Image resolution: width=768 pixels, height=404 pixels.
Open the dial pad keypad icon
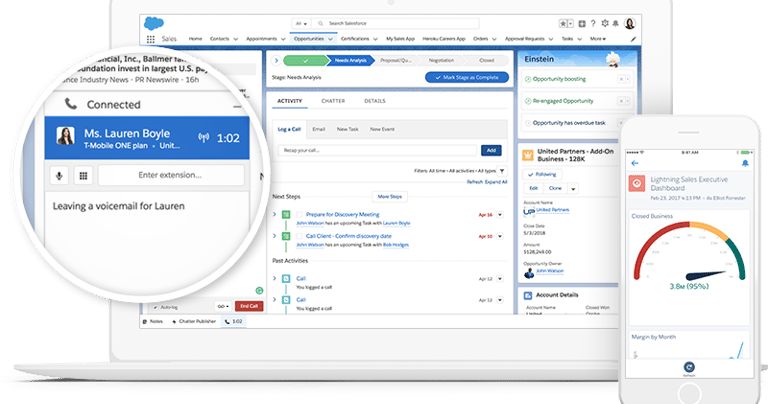coord(83,175)
